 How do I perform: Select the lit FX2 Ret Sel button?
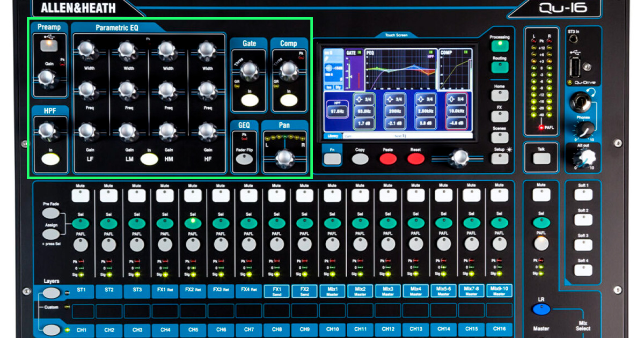(193, 223)
